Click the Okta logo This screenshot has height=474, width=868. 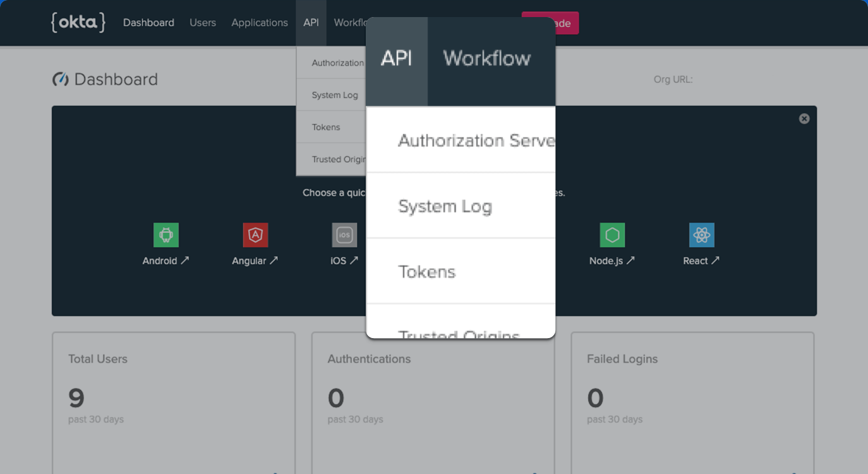[x=78, y=22]
